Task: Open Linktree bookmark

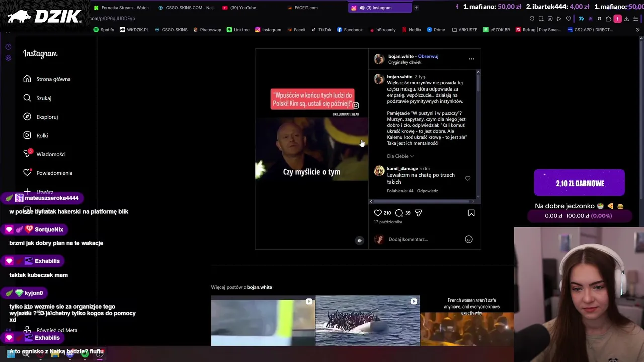Action: [238, 30]
